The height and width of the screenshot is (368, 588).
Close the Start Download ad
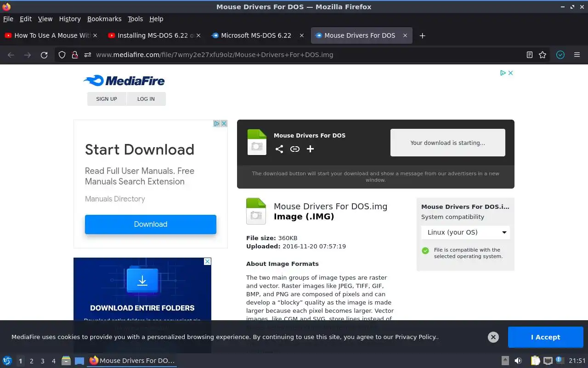pyautogui.click(x=224, y=123)
